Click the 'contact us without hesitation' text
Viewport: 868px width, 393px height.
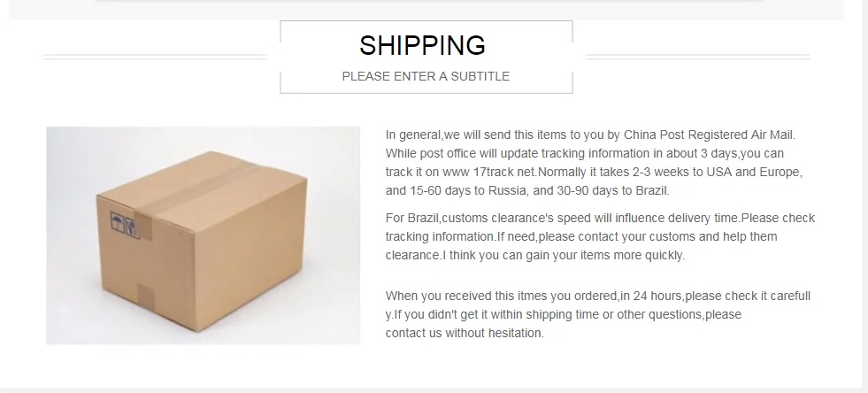point(465,333)
